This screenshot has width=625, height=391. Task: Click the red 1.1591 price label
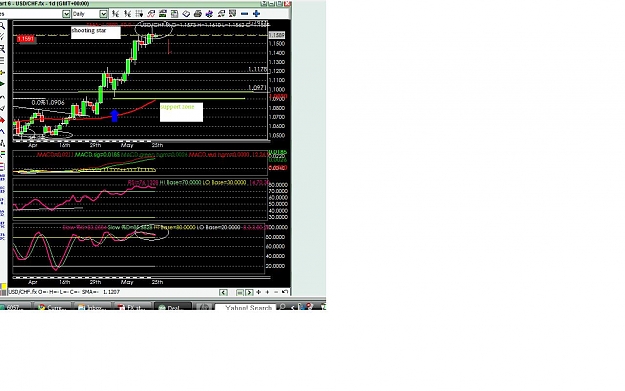pyautogui.click(x=26, y=39)
